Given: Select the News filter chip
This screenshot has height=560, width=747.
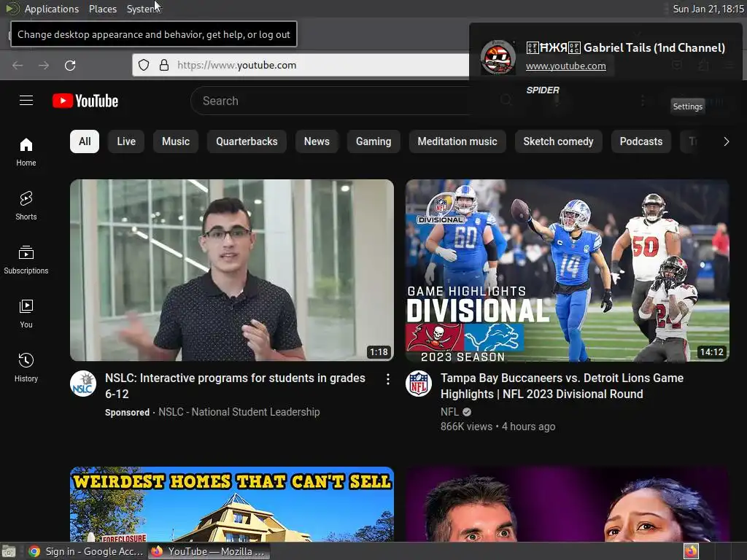Looking at the screenshot, I should (x=317, y=141).
